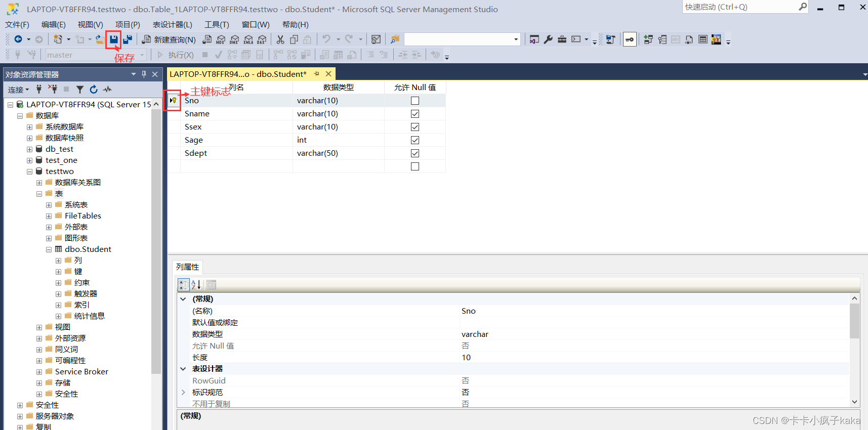Click the Copy icon in toolbar
The height and width of the screenshot is (430, 868).
coord(294,39)
